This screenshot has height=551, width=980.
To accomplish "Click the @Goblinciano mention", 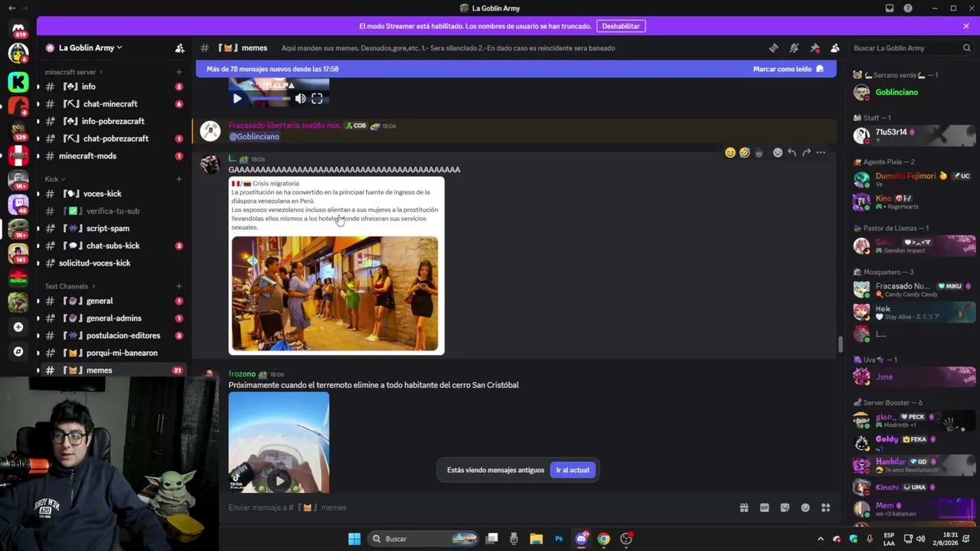I will point(254,136).
